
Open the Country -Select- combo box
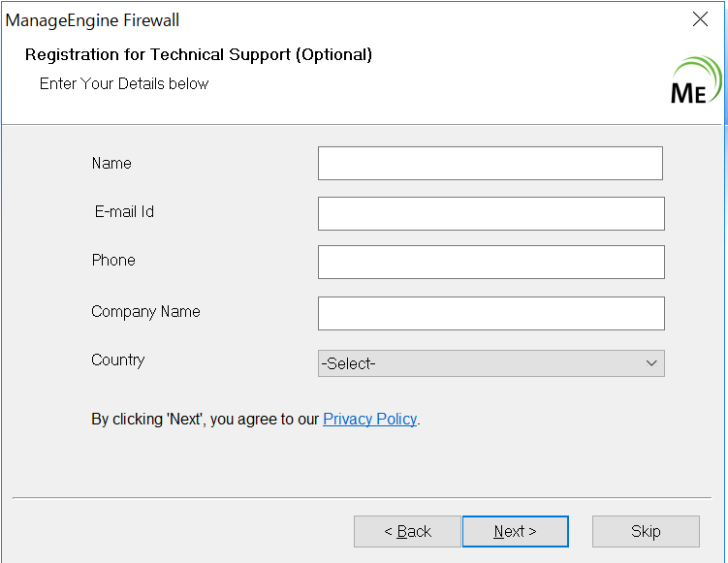coord(481,363)
